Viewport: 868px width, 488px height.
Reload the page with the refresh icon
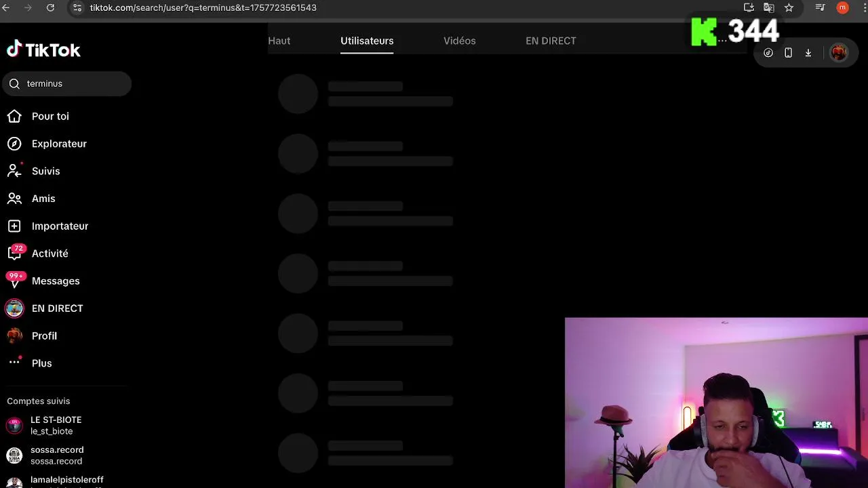tap(50, 7)
